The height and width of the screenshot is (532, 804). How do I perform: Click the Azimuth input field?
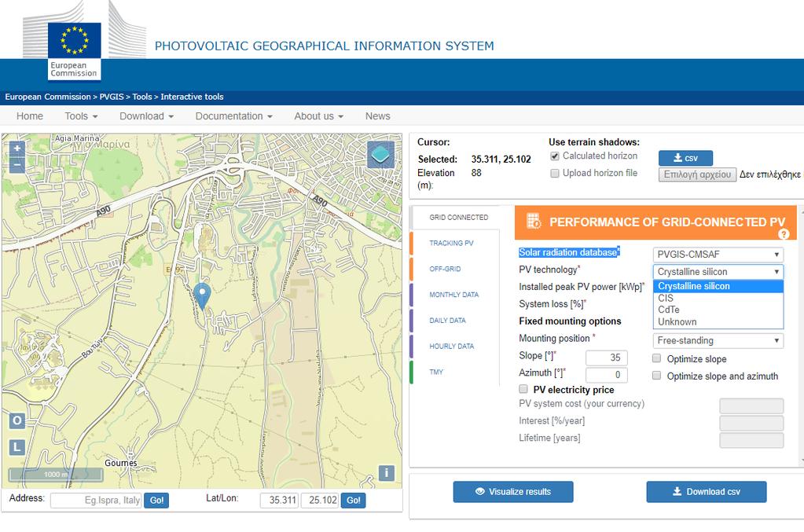[x=607, y=375]
